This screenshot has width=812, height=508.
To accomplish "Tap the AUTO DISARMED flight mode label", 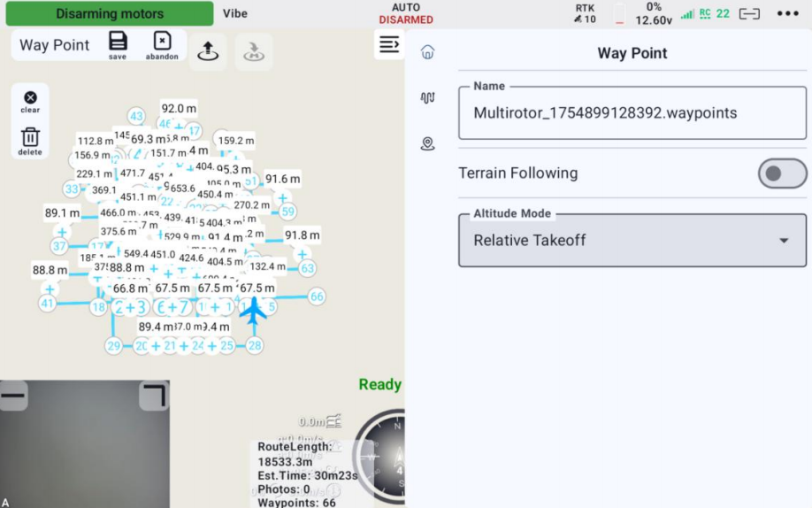I will [406, 13].
